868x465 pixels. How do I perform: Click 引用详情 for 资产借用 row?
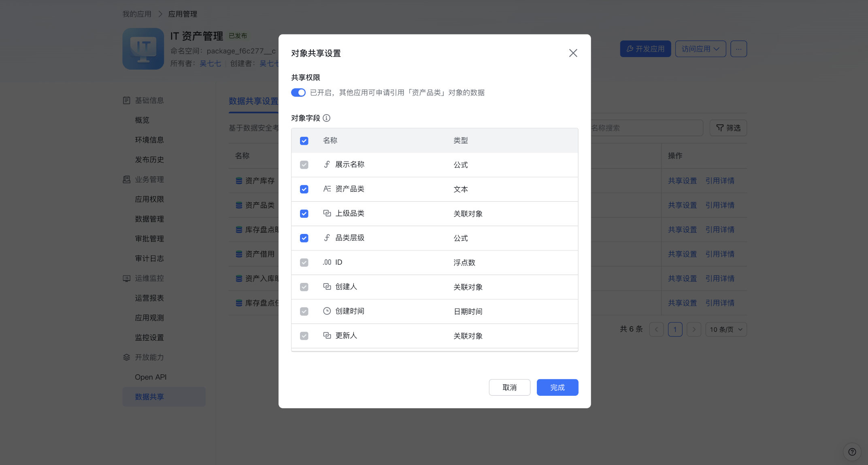(x=720, y=254)
